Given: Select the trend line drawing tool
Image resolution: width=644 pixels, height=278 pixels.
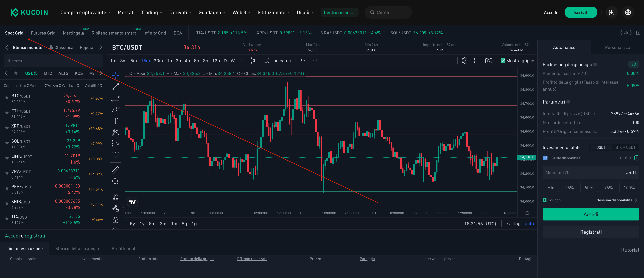Looking at the screenshot, I should [x=115, y=87].
